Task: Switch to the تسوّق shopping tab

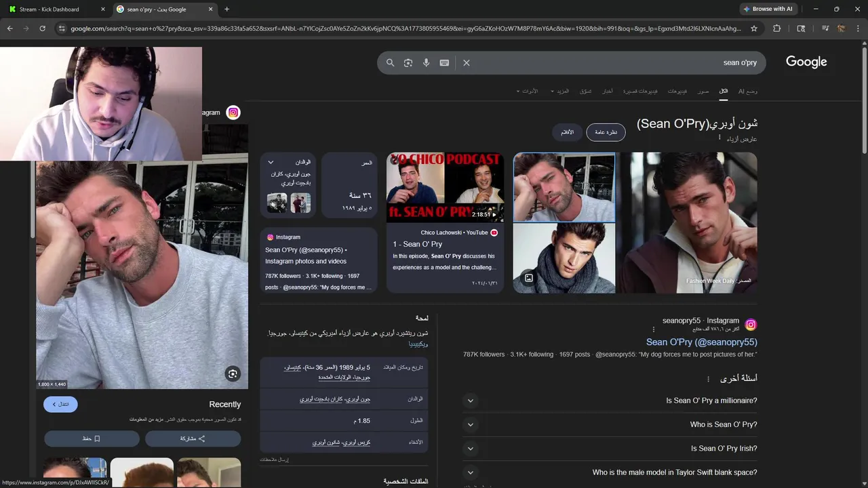Action: pos(586,91)
